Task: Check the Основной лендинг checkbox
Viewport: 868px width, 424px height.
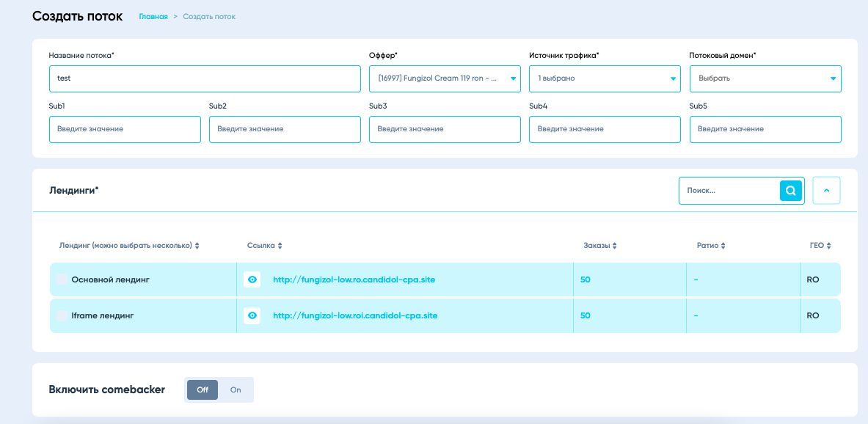Action: pos(62,279)
